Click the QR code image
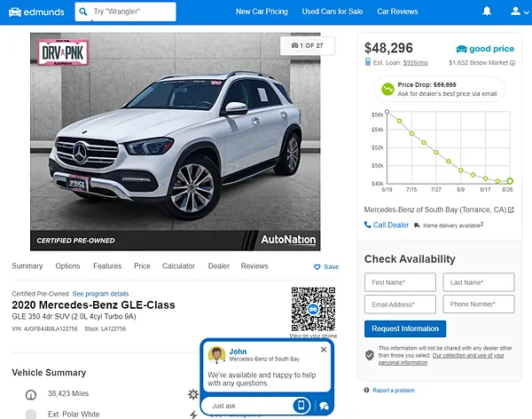The width and height of the screenshot is (532, 419). point(314,309)
